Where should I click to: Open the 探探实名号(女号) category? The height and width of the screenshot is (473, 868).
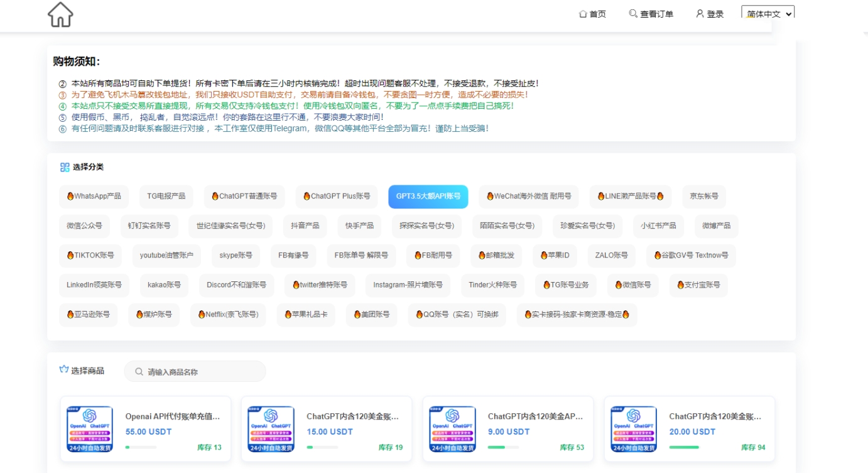pos(426,226)
